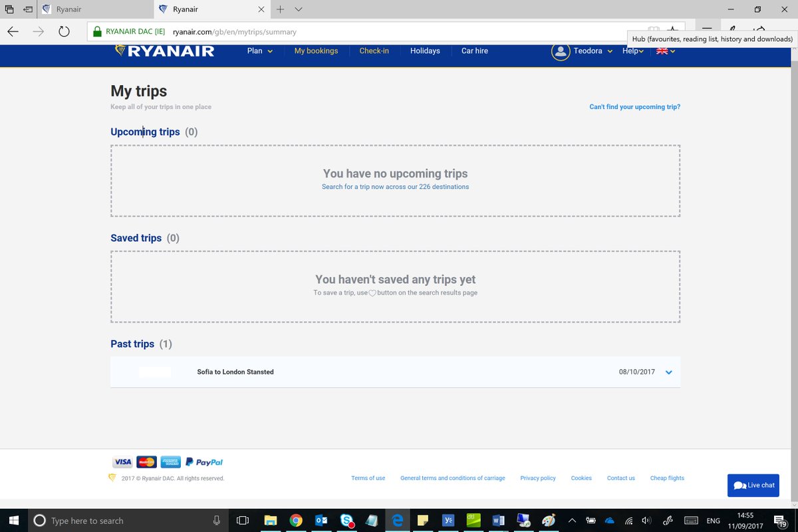Open Task View from the taskbar
The image size is (798, 532).
(x=243, y=521)
